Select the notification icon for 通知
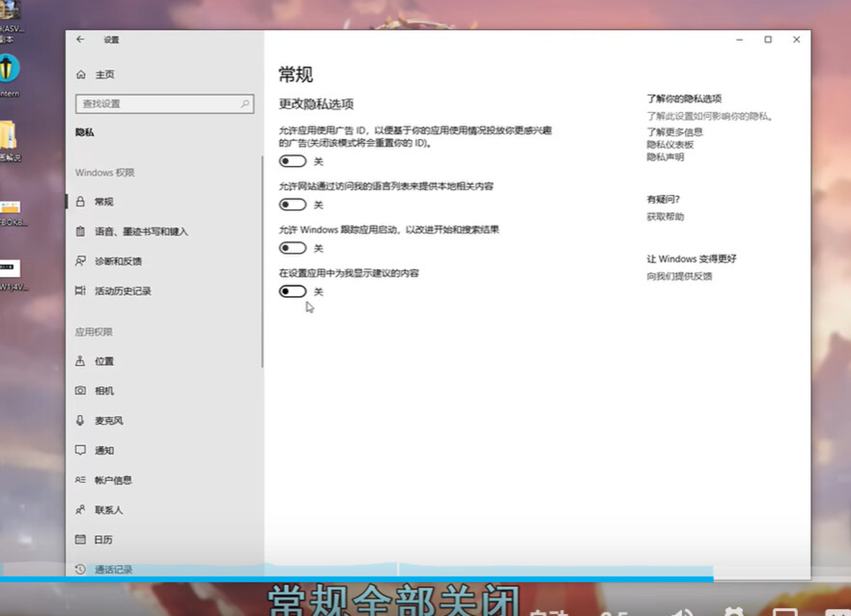 click(80, 450)
